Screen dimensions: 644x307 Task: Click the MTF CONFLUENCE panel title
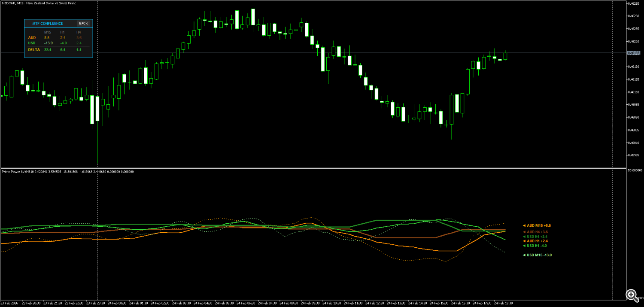(47, 24)
